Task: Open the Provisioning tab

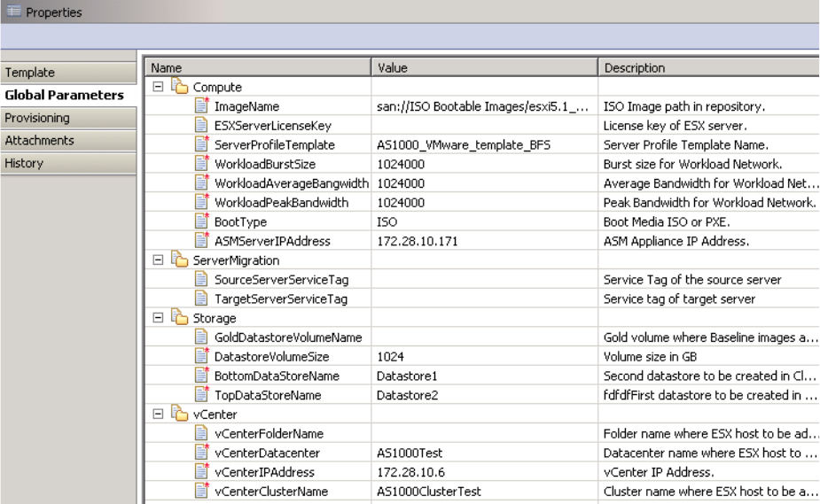Action: pos(36,118)
